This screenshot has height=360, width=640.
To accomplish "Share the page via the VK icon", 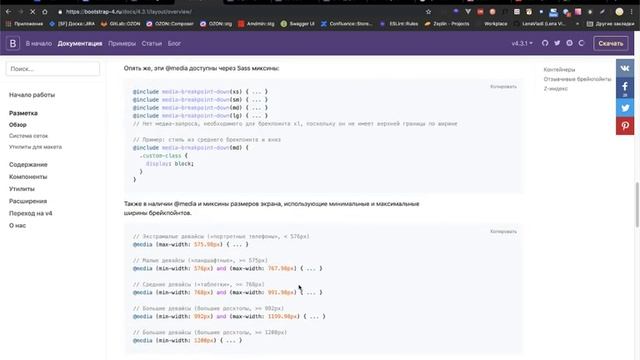I will tap(625, 68).
